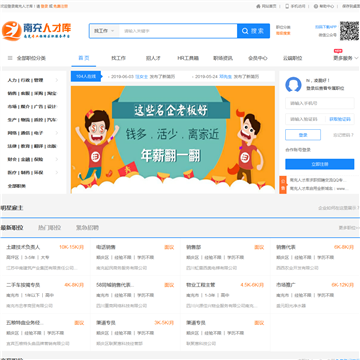Click the 全部职位分类 hamburger menu icon
This screenshot has width=360, height=360.
point(10,58)
